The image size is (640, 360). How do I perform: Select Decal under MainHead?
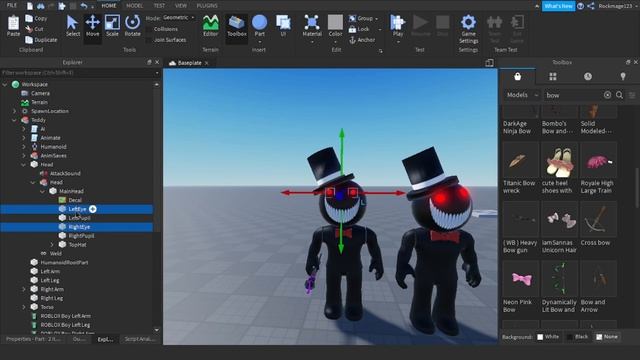[75, 200]
